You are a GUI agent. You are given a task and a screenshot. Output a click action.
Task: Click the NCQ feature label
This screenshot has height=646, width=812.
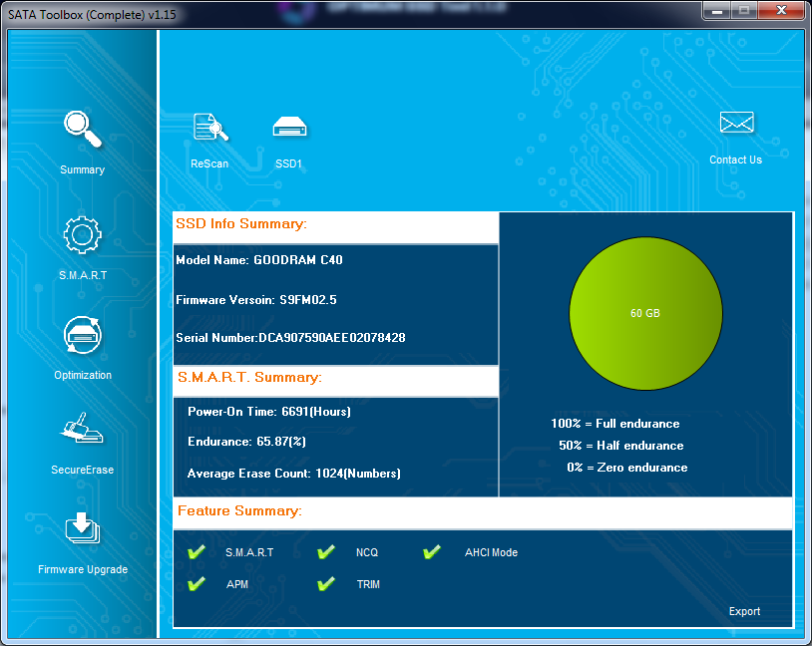tap(367, 552)
